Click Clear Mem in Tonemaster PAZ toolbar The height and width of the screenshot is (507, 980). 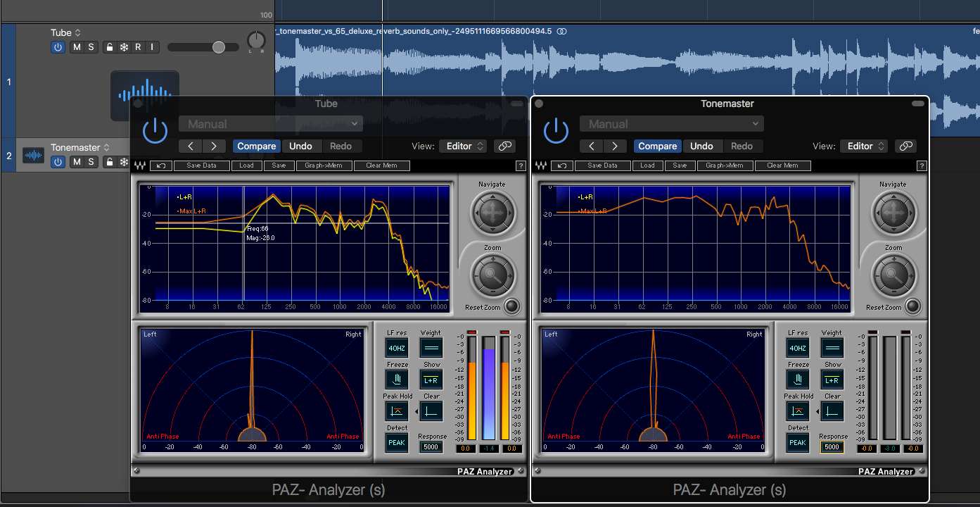(782, 165)
